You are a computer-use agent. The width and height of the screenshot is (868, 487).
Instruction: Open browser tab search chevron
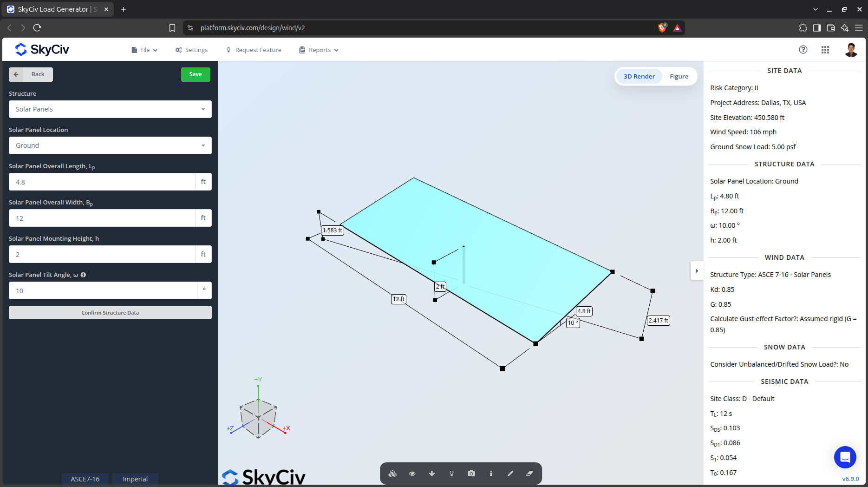(816, 9)
